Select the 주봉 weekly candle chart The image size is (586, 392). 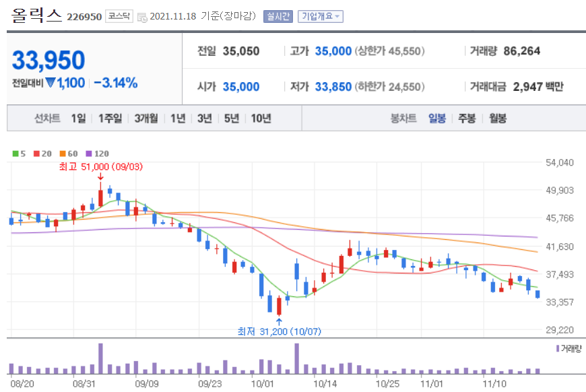(x=467, y=119)
